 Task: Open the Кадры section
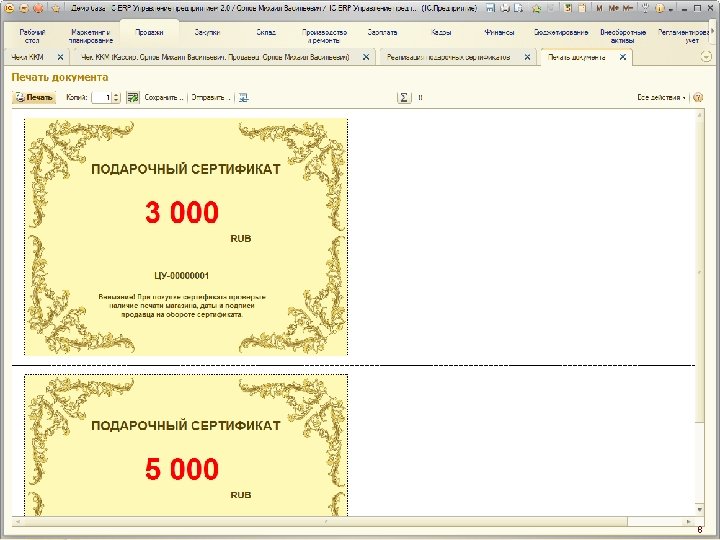[441, 33]
